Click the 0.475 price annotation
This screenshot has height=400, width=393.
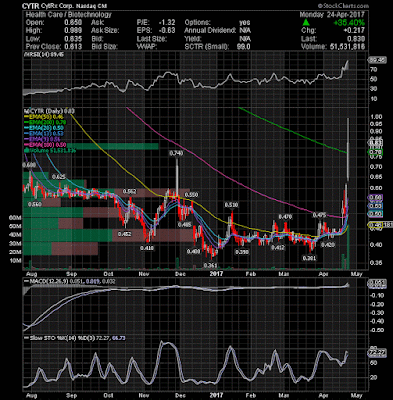(x=319, y=215)
